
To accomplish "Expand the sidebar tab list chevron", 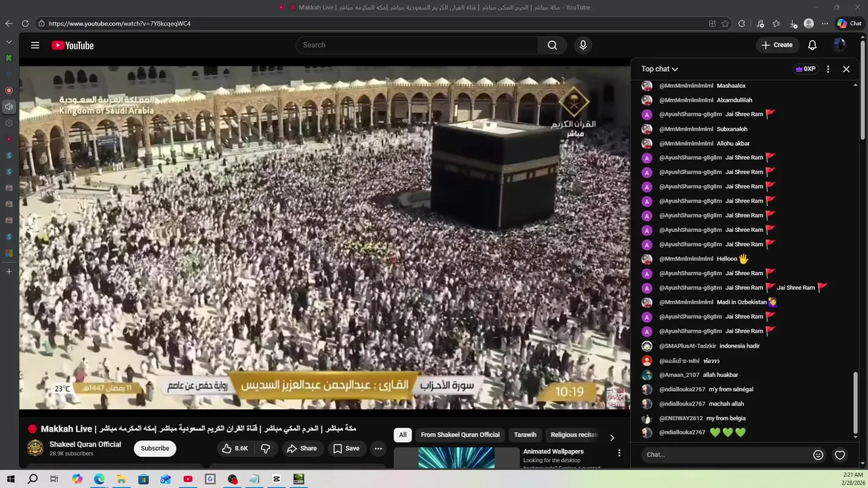I will click(x=9, y=43).
